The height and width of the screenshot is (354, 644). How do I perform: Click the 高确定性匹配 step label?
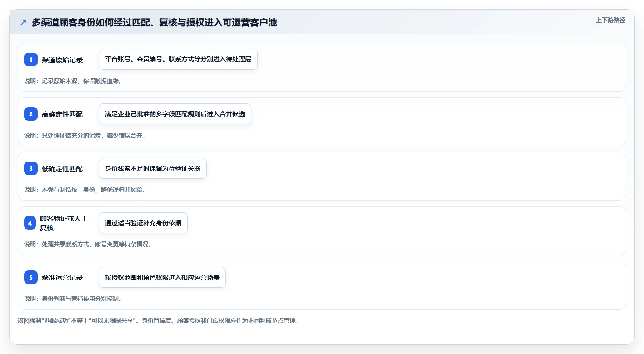(62, 114)
